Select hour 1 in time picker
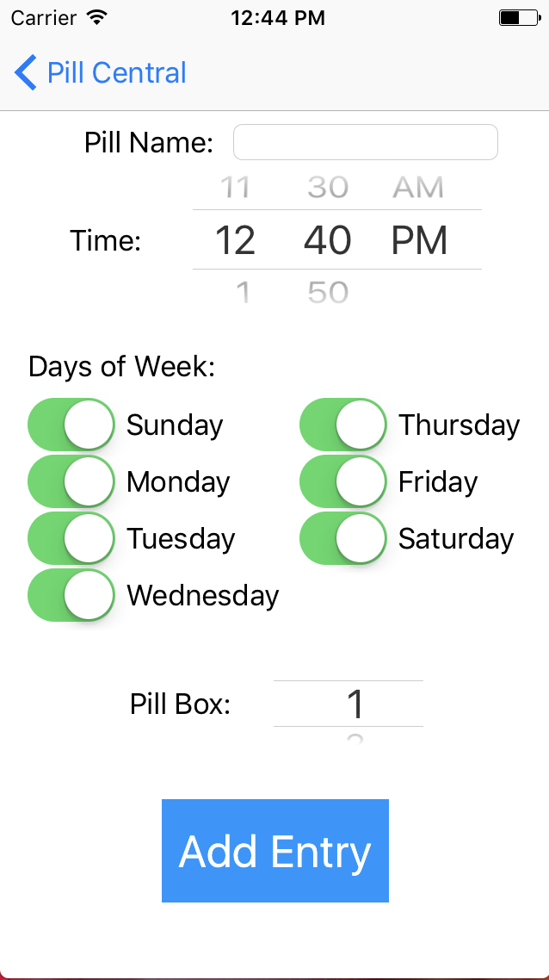The image size is (549, 980). point(244,292)
